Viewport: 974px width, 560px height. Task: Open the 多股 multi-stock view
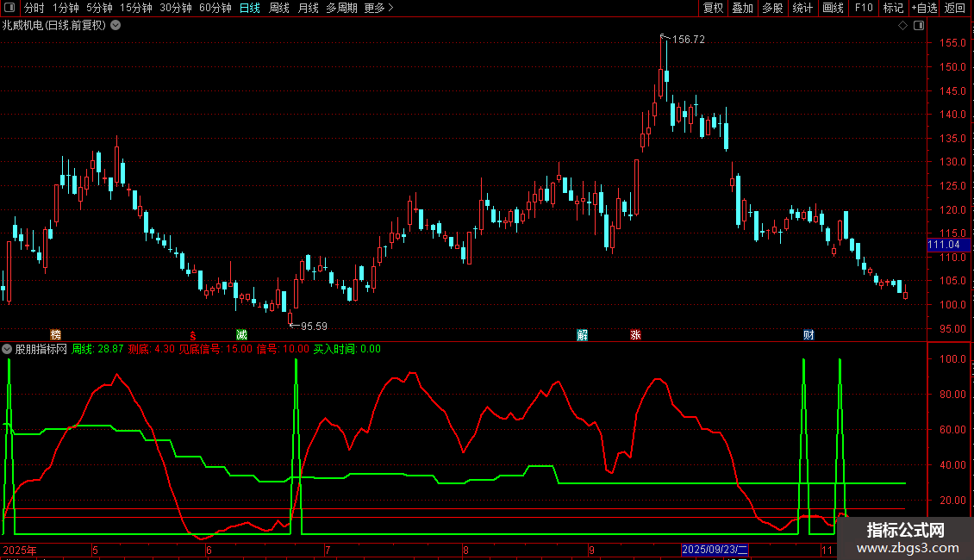[772, 8]
